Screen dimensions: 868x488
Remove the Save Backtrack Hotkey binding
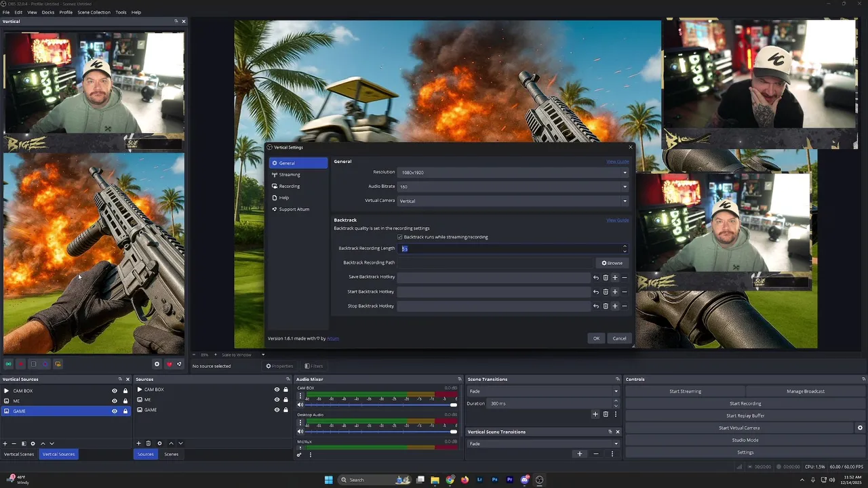coord(625,277)
